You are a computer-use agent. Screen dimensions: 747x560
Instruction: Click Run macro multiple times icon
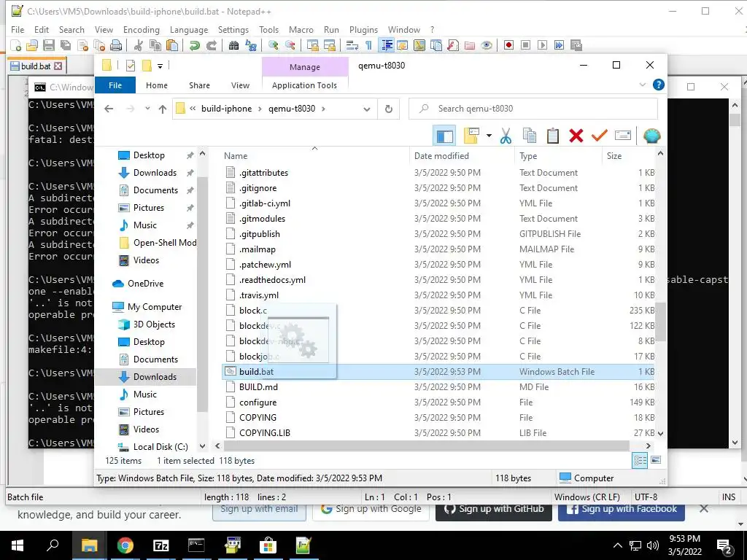click(559, 45)
